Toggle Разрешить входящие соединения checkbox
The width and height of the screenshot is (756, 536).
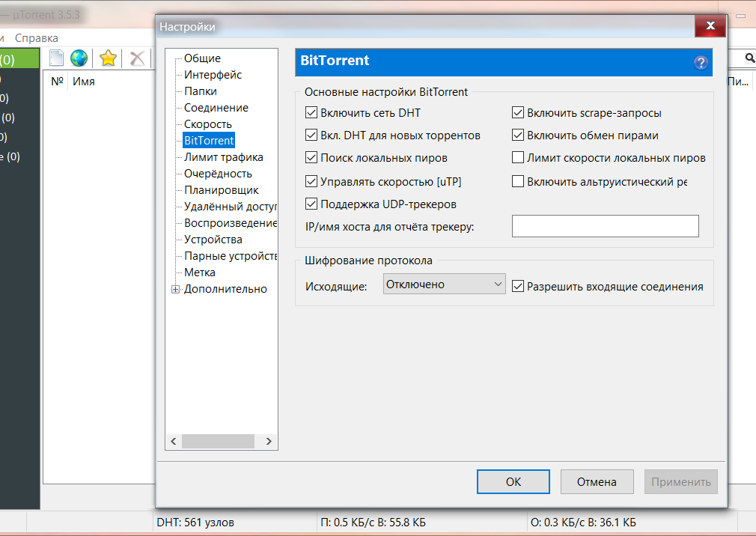[518, 287]
